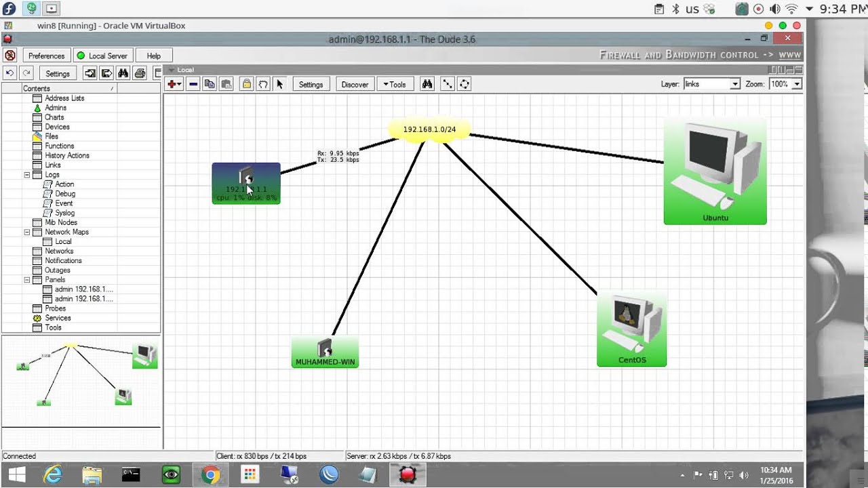Viewport: 868px width, 488px height.
Task: Click the blue minus remove icon
Action: click(193, 84)
